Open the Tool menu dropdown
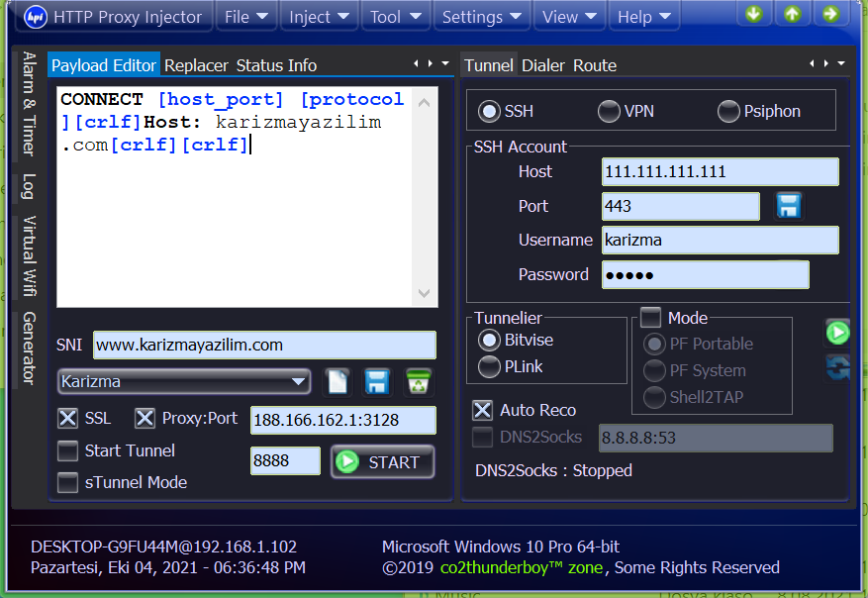The height and width of the screenshot is (598, 868). click(395, 17)
